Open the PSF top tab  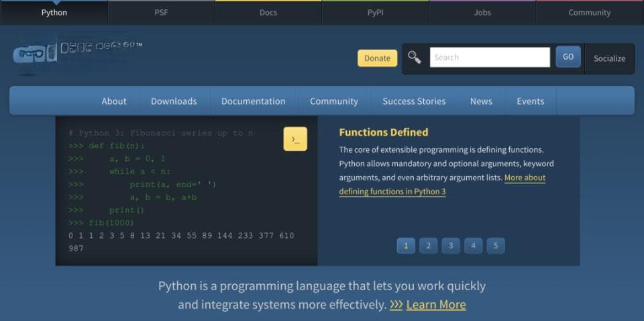pyautogui.click(x=161, y=12)
